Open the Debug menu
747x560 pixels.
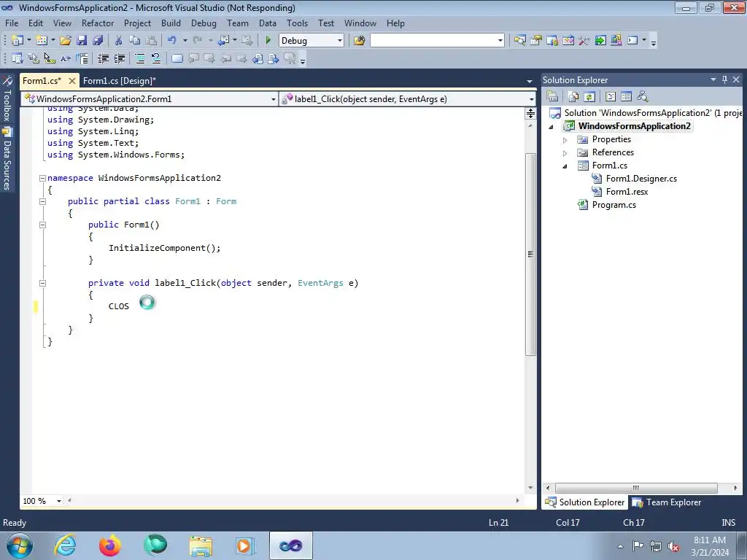point(204,23)
